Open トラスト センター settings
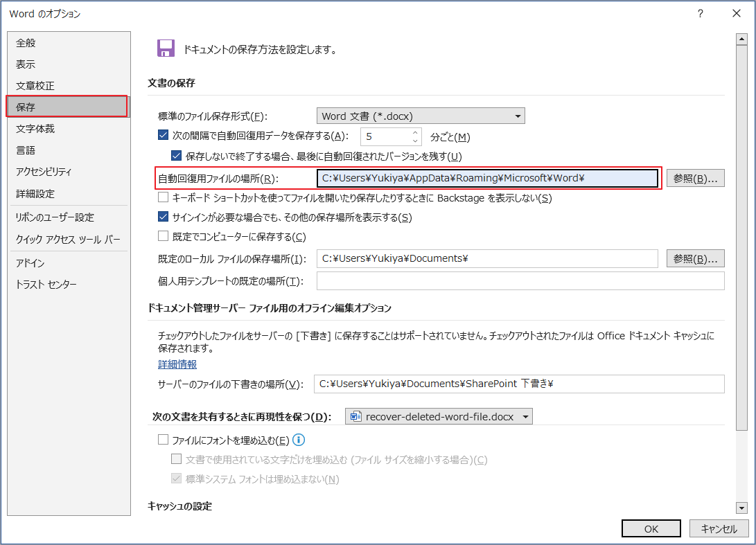Screen dimensions: 756x545 point(68,285)
